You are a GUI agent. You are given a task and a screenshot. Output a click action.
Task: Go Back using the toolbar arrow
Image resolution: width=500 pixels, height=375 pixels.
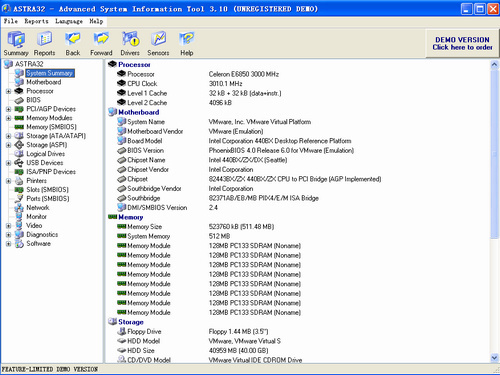tap(73, 44)
